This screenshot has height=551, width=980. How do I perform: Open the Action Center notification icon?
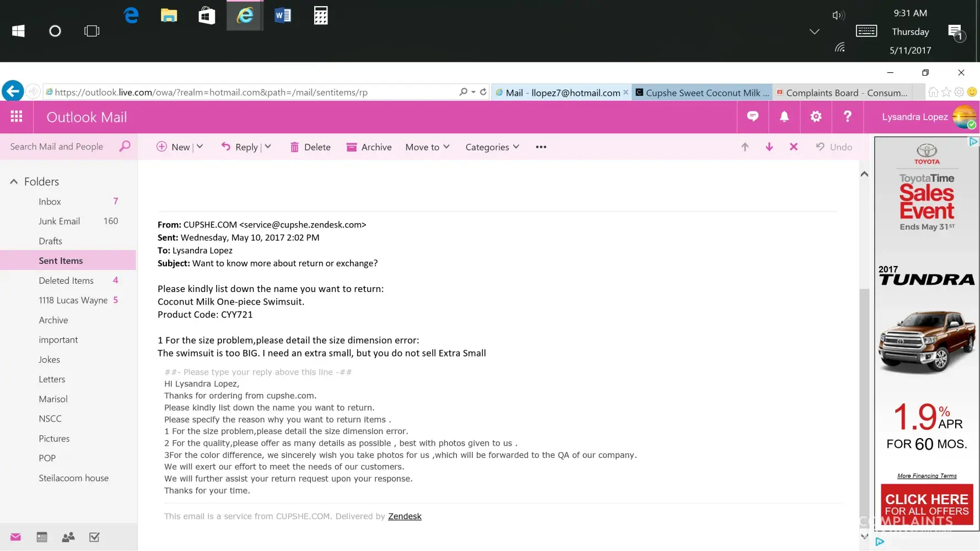point(956,33)
